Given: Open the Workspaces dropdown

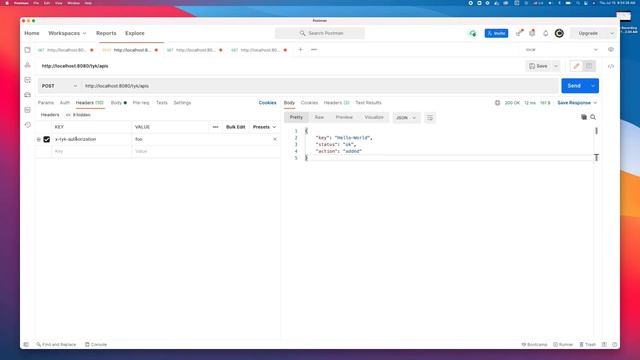Looking at the screenshot, I should (x=67, y=33).
